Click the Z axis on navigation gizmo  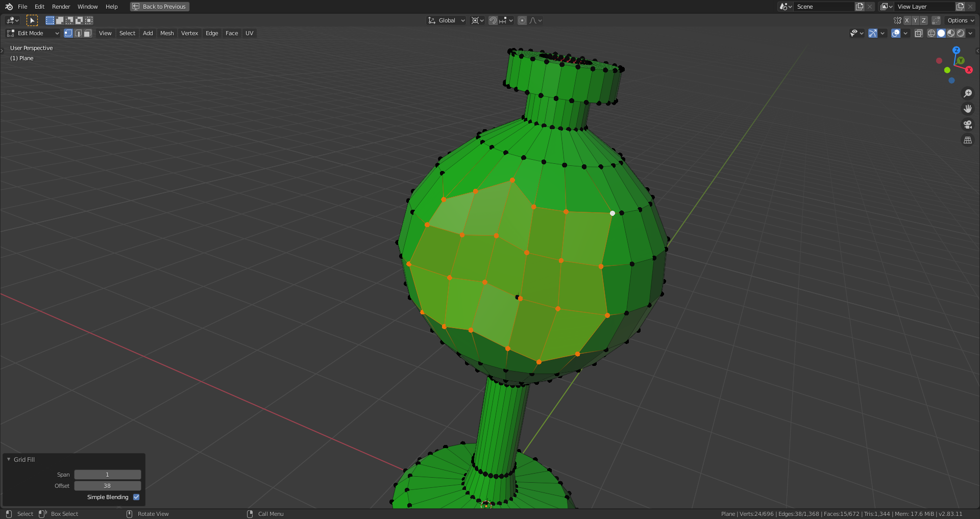click(957, 50)
